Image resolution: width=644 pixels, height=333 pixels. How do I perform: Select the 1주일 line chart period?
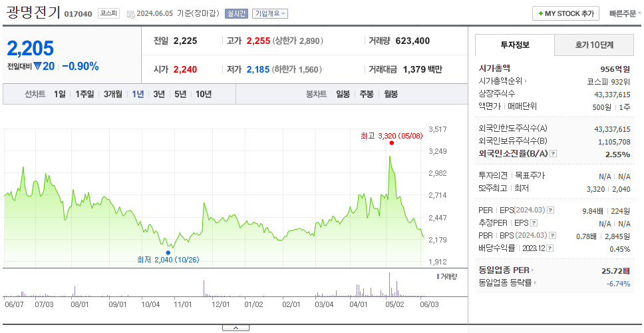tap(84, 94)
